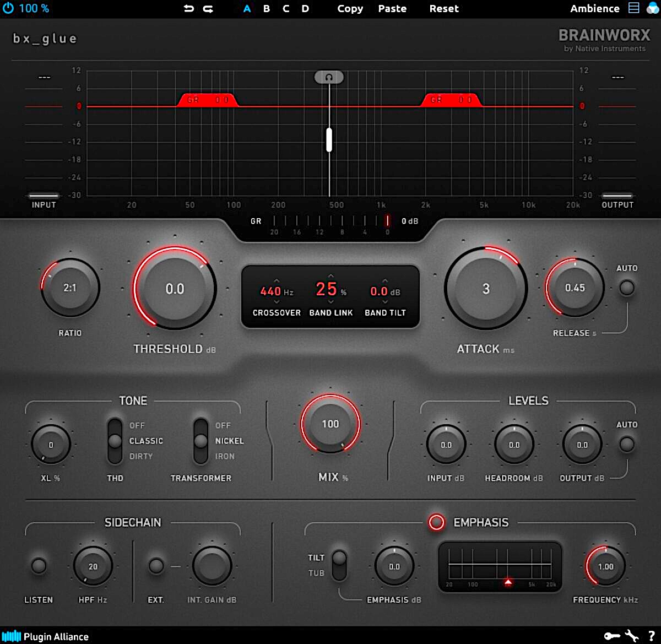Click the power bypass icon
This screenshot has width=661, height=644.
(x=9, y=8)
